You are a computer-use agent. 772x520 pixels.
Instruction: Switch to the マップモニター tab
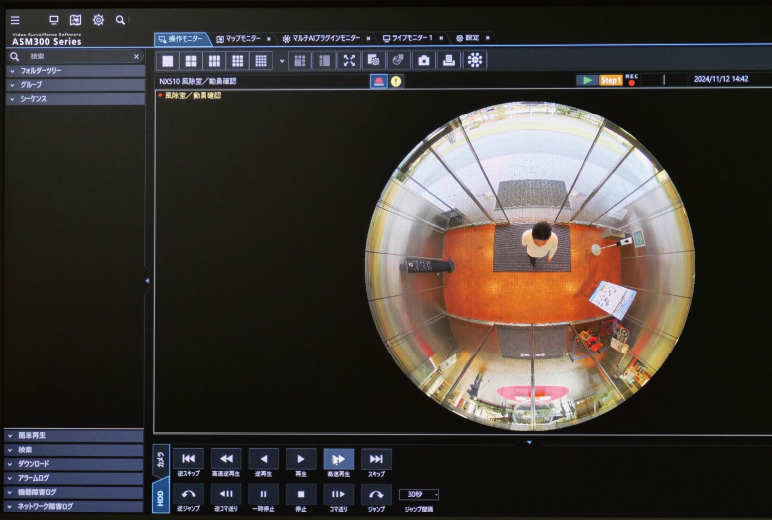[240, 38]
